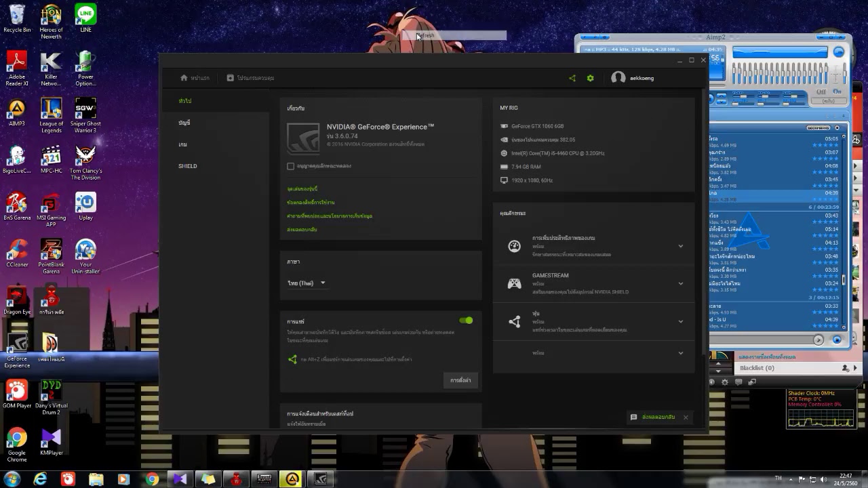The height and width of the screenshot is (488, 868).
Task: Click the share feature row icon
Action: pyautogui.click(x=515, y=322)
